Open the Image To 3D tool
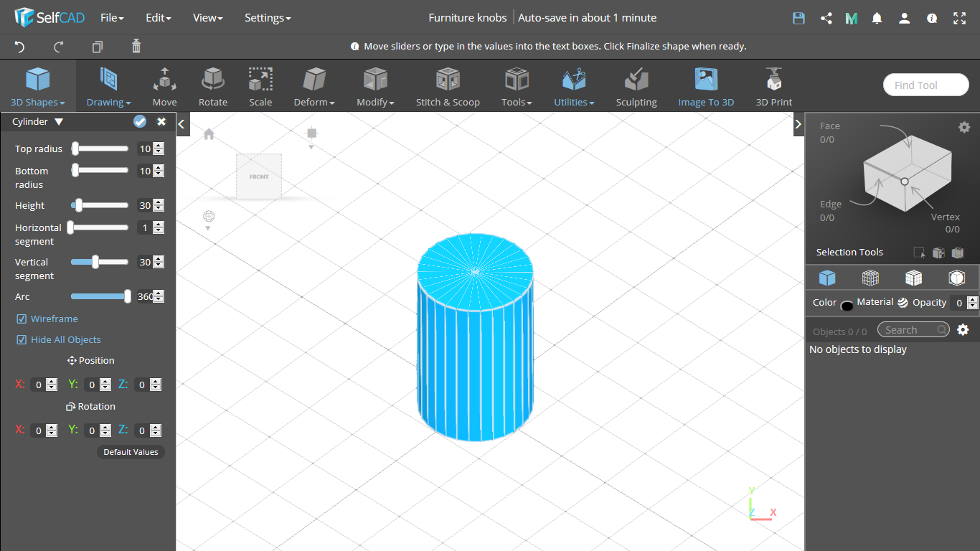Screen dimensions: 980x551 [x=706, y=87]
